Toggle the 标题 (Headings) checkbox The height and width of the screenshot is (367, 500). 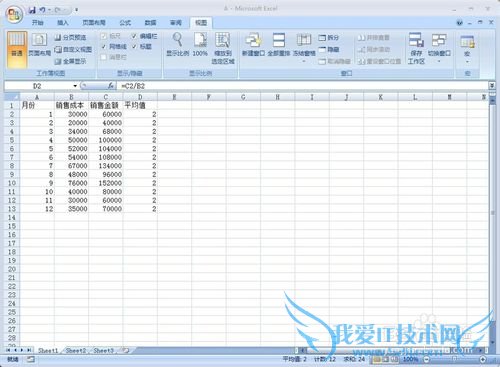(x=134, y=47)
